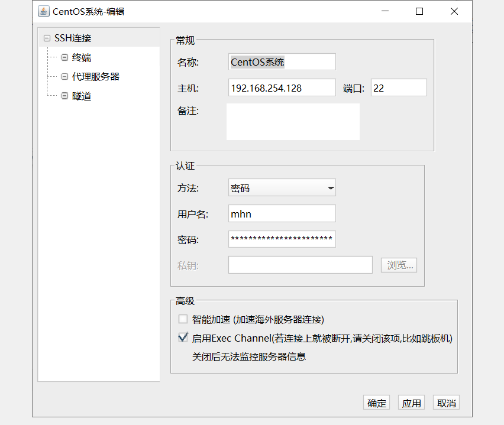Screen dimensions: 504x425
Task: Click the 代理服务器 node icon
Action: pyautogui.click(x=64, y=76)
